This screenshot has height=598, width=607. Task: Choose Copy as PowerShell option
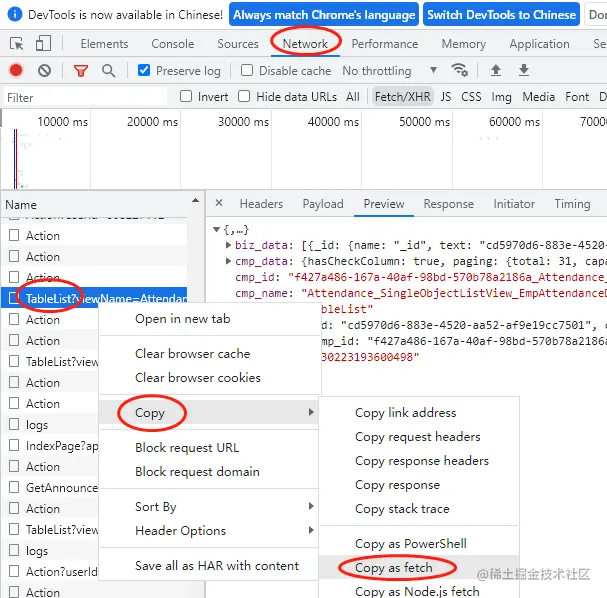pyautogui.click(x=419, y=543)
